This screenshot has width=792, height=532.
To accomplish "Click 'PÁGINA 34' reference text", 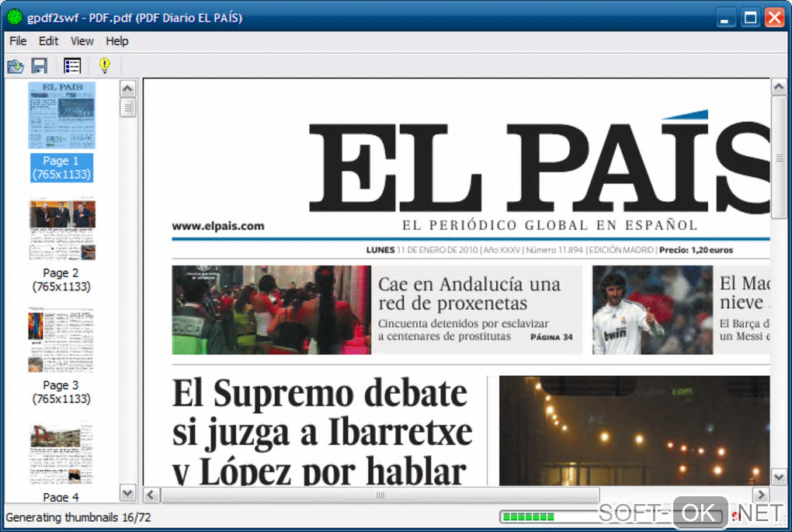I will (551, 337).
